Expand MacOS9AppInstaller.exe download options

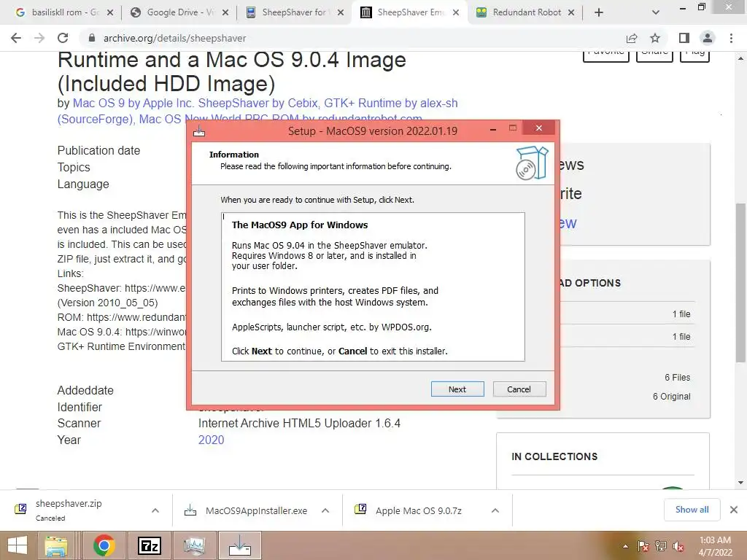(325, 510)
